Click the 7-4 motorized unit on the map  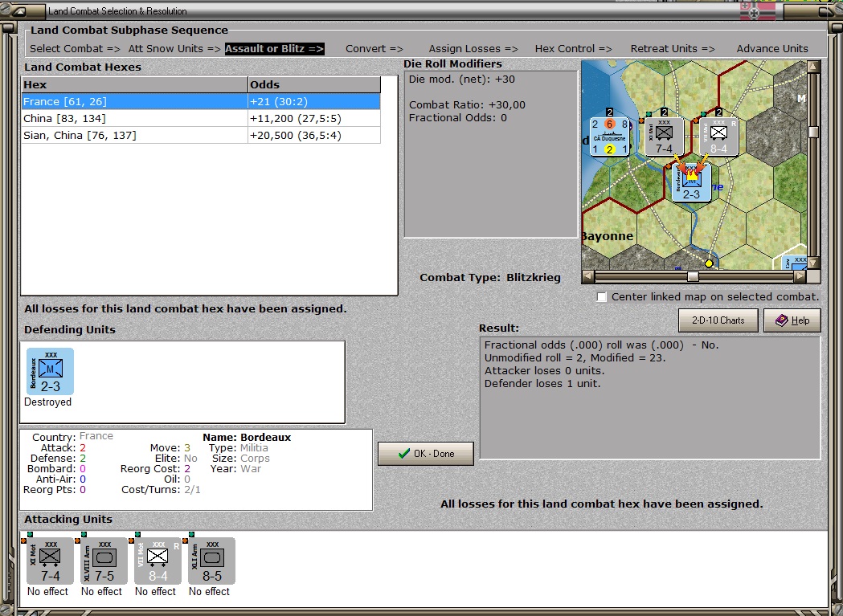click(664, 137)
